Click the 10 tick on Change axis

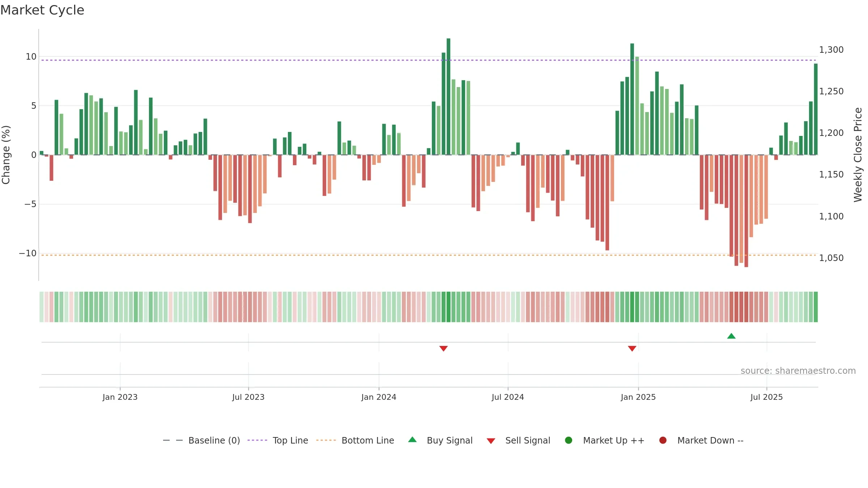31,56
